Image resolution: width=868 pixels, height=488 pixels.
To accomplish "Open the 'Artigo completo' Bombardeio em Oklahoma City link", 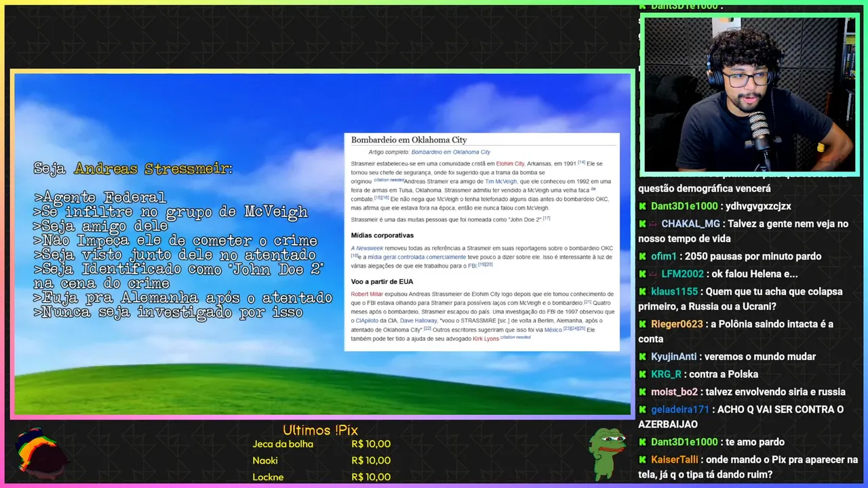I will tap(450, 152).
